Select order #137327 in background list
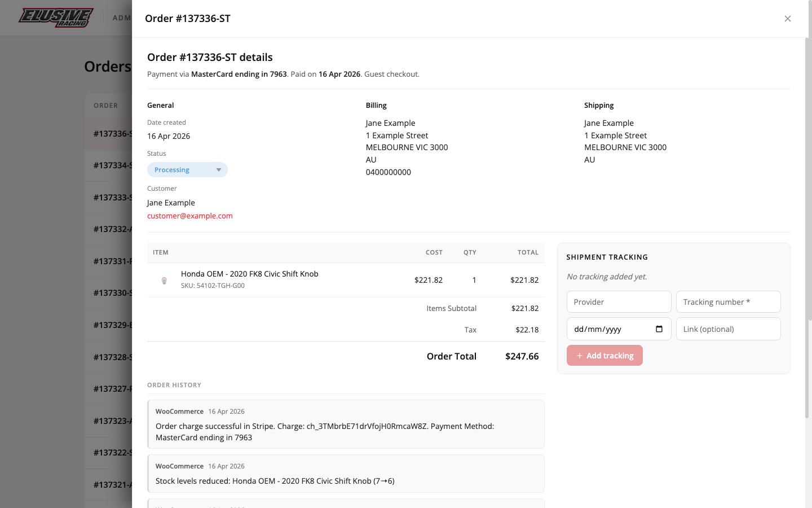The width and height of the screenshot is (812, 508). (x=108, y=389)
